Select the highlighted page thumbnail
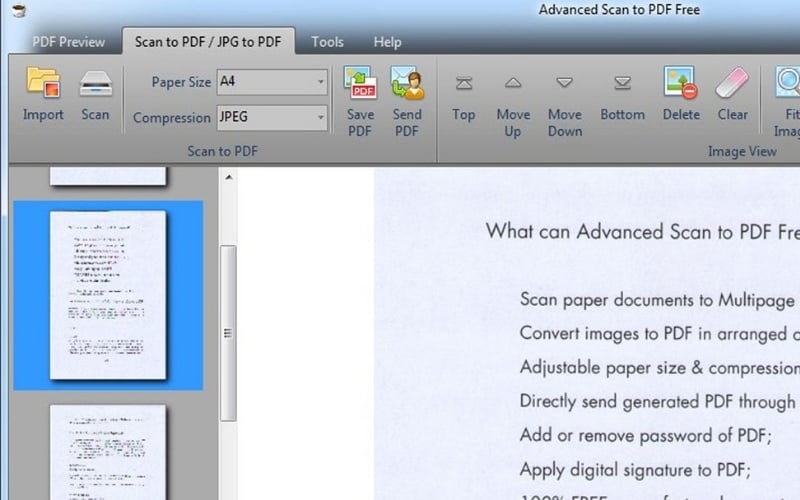Viewport: 800px width, 500px height. (108, 295)
